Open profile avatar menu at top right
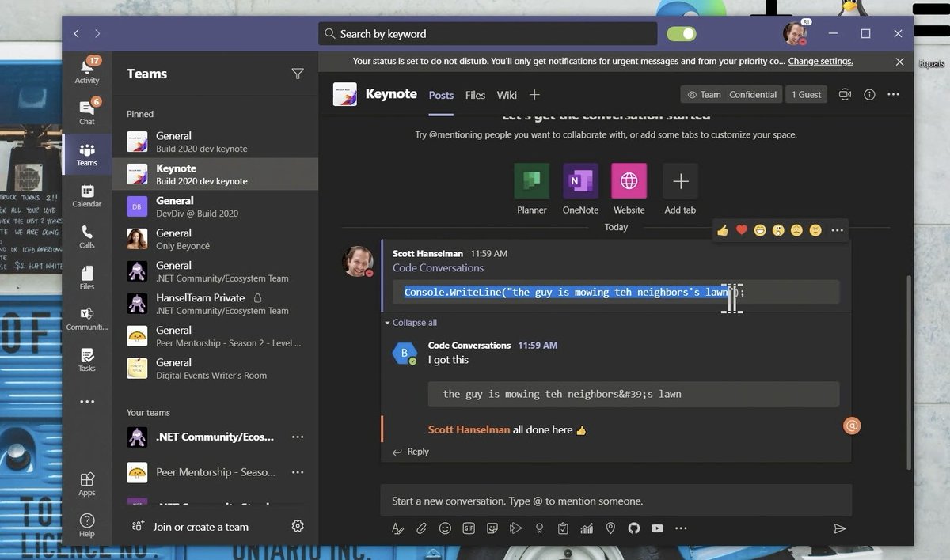Image resolution: width=950 pixels, height=560 pixels. 795,33
